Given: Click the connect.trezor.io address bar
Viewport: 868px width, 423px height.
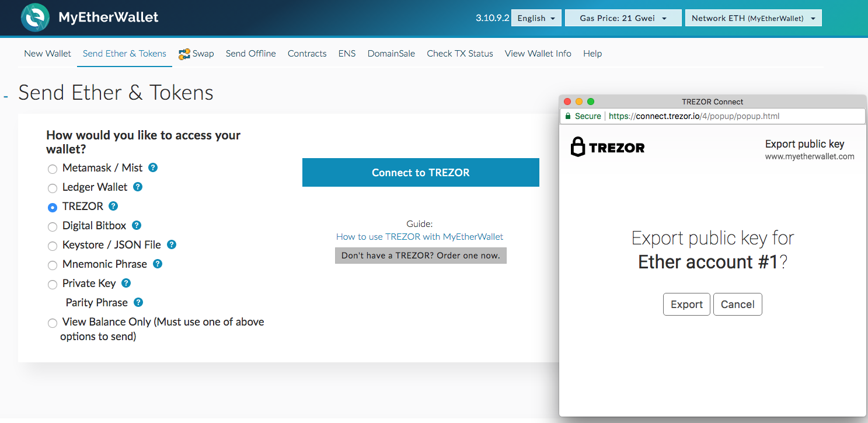Looking at the screenshot, I should [712, 116].
